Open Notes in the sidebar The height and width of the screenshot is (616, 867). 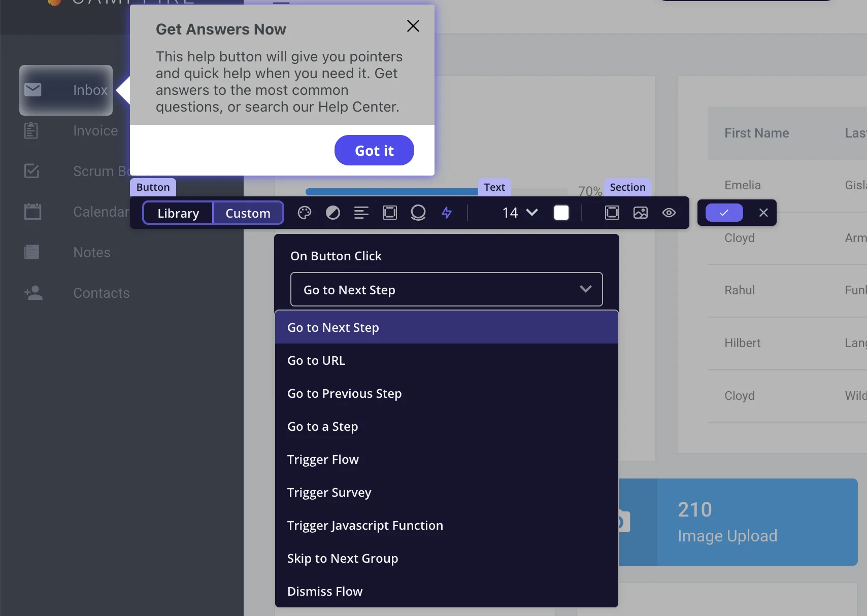[92, 252]
